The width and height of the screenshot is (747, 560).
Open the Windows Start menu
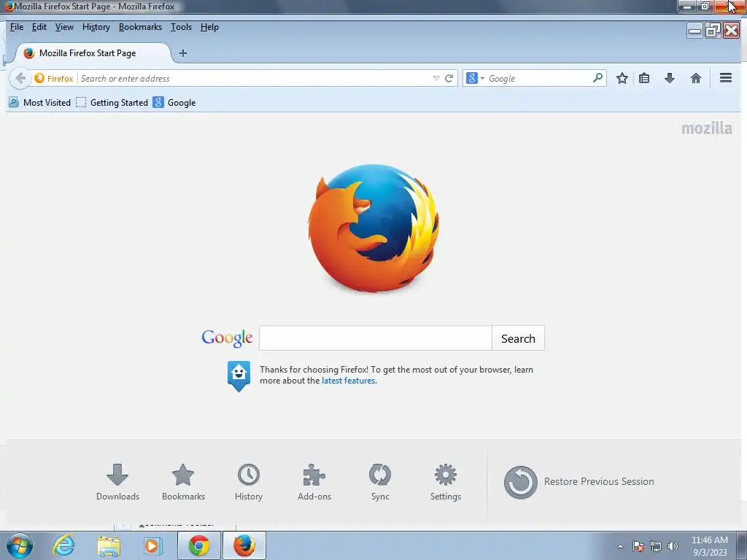pos(20,545)
